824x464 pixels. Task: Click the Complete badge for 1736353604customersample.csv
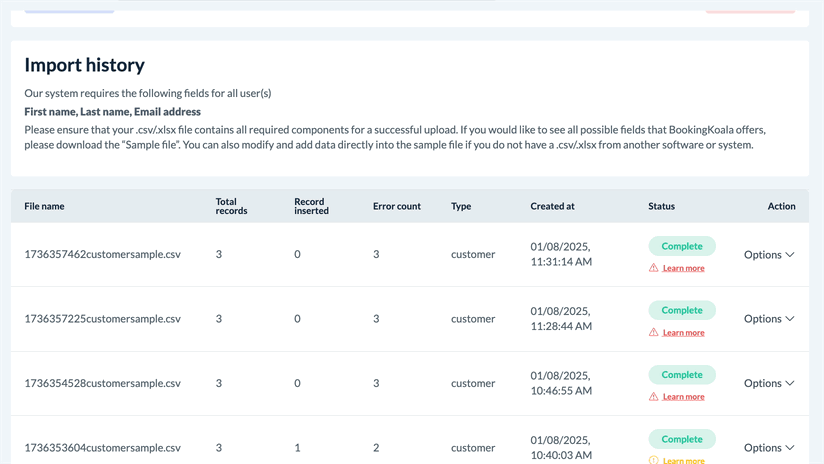click(681, 439)
